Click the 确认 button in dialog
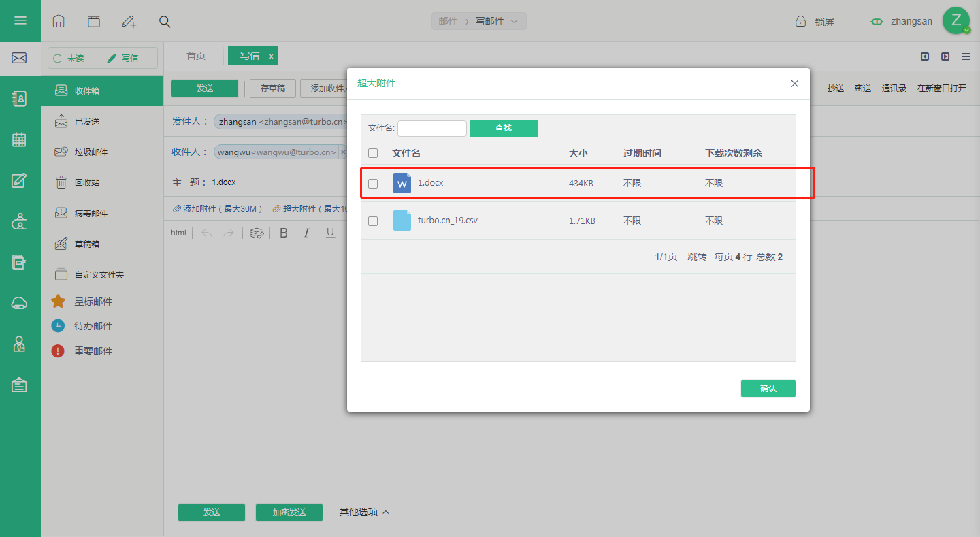The image size is (980, 537). (x=768, y=389)
